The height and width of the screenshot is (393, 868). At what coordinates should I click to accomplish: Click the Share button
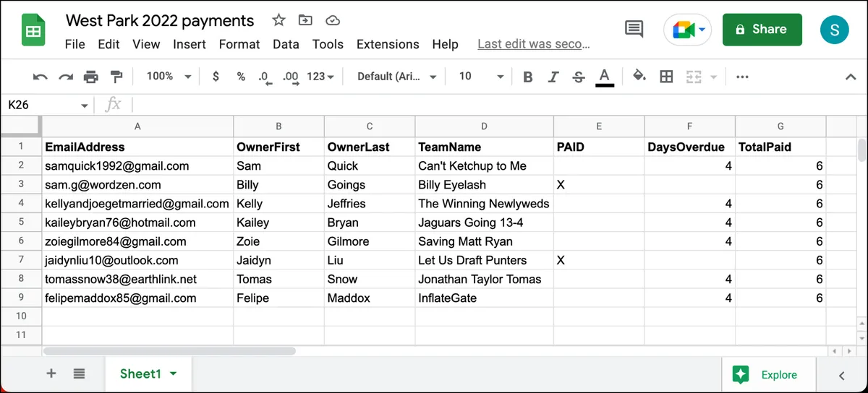click(x=762, y=30)
